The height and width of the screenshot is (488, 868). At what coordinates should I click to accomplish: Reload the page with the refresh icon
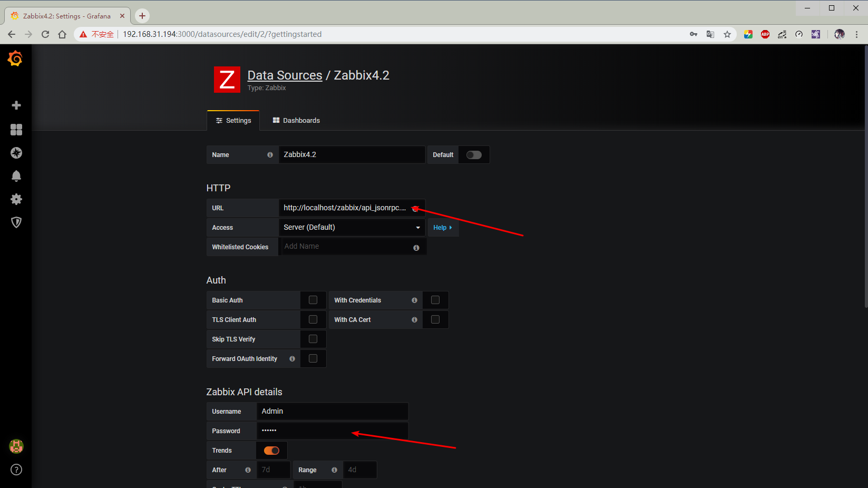coord(45,34)
